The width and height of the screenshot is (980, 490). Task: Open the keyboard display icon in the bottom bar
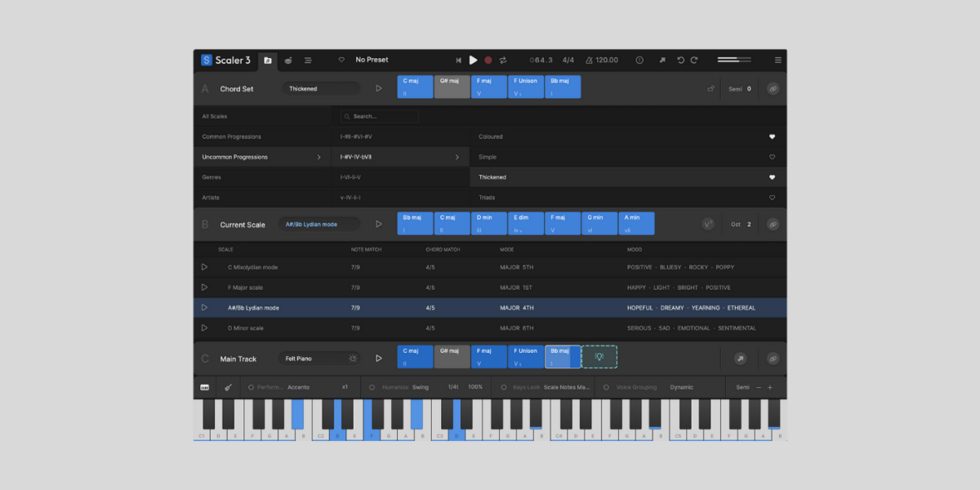coord(206,386)
